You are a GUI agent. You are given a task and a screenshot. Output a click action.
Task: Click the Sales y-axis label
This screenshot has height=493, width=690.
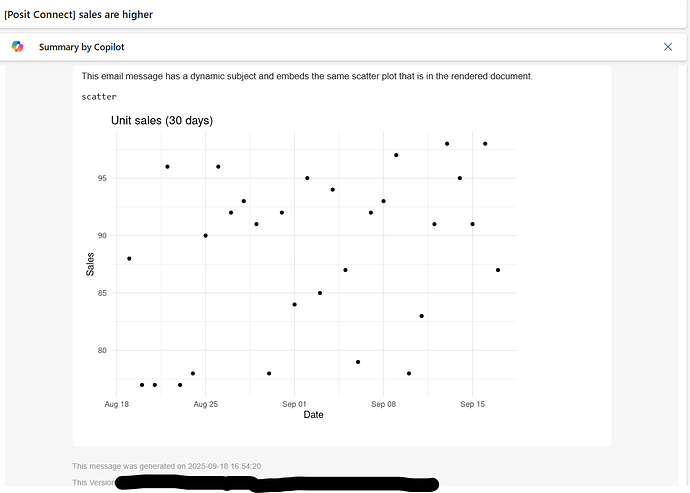(91, 264)
